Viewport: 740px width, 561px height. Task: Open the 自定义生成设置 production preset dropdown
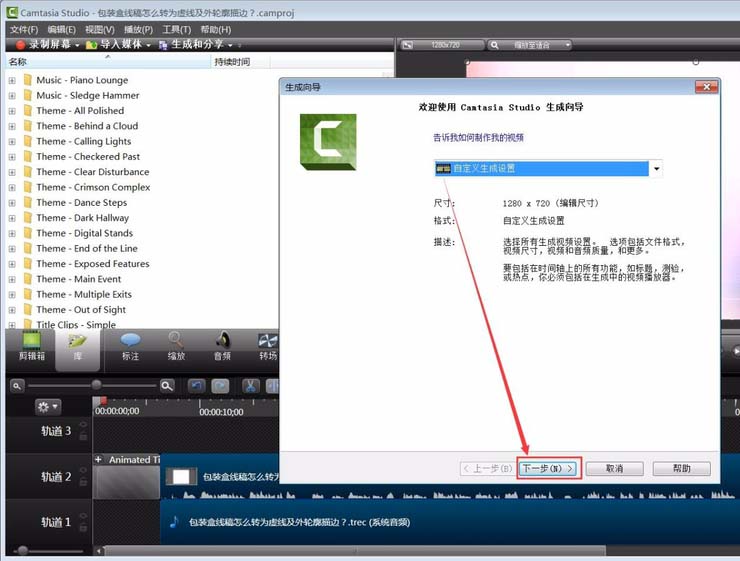(656, 168)
